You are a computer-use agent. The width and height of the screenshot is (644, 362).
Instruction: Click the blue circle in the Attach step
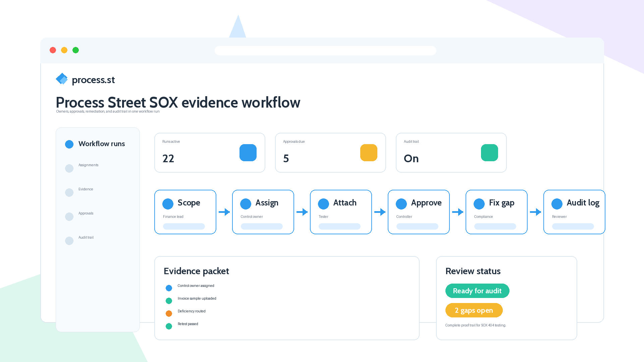323,204
